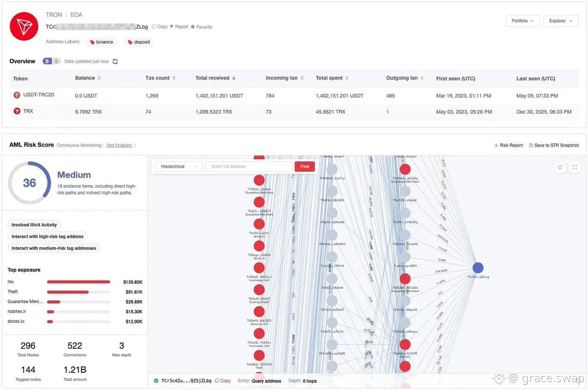
Task: Click the red TRON logo icon
Action: 24,26
